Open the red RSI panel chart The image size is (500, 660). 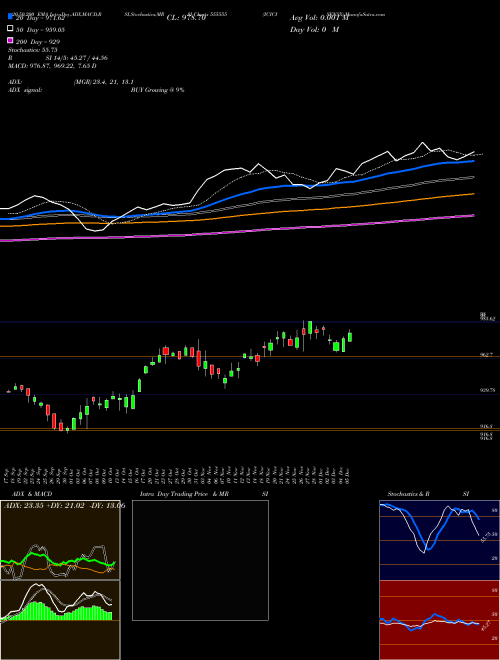click(439, 620)
